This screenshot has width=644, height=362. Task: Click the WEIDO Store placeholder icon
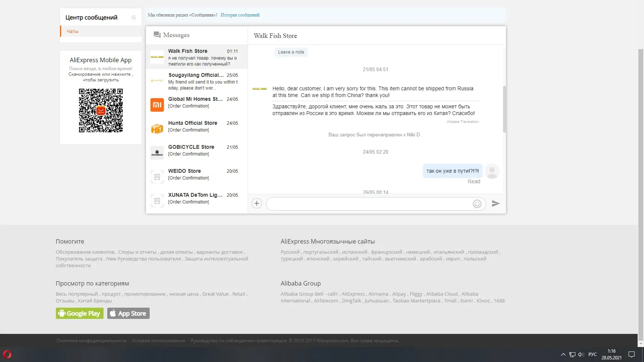tap(157, 177)
